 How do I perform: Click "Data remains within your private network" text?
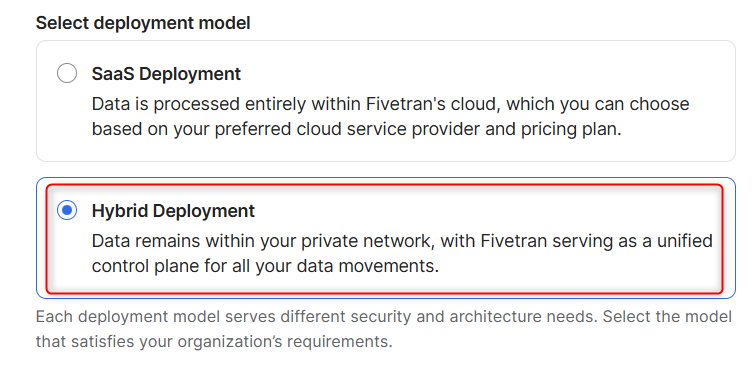pos(263,241)
